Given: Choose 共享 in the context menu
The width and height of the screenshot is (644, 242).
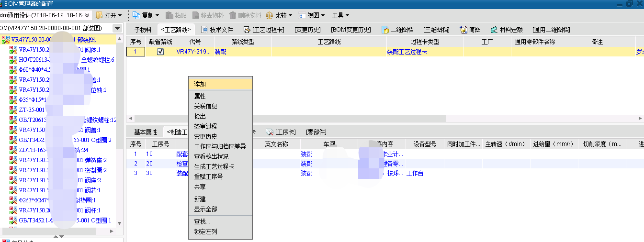Looking at the screenshot, I should click(x=220, y=187).
